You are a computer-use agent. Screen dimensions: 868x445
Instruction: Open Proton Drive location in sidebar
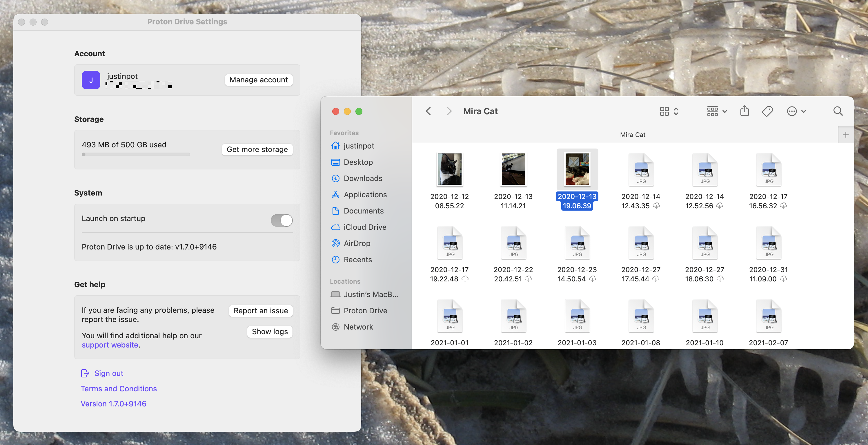(x=359, y=310)
